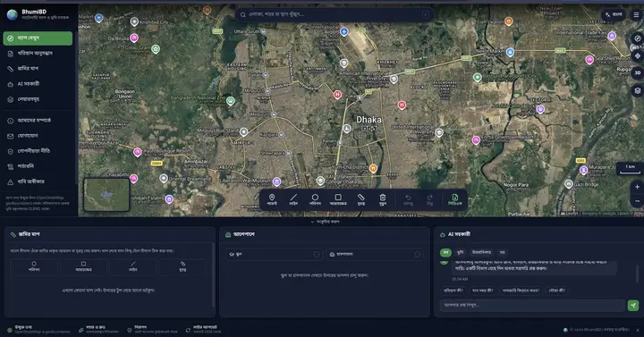Open AI assistant item in the sidebar
The height and width of the screenshot is (337, 644).
pos(38,84)
